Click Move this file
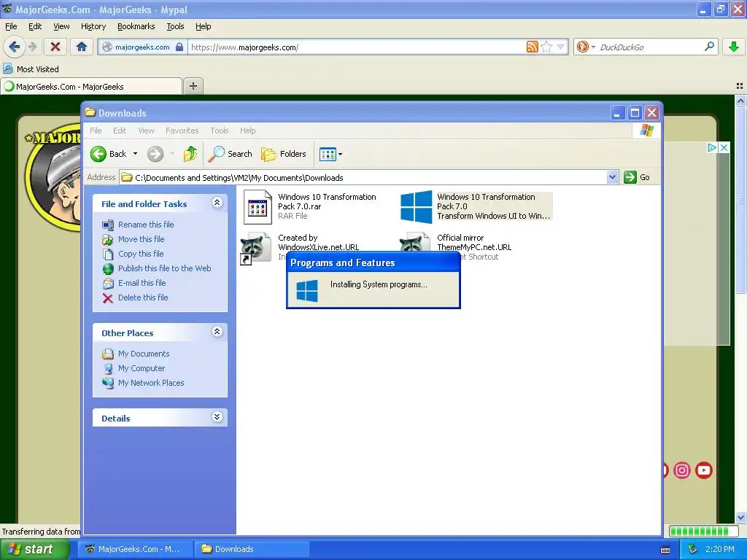The image size is (747, 560). coord(141,239)
